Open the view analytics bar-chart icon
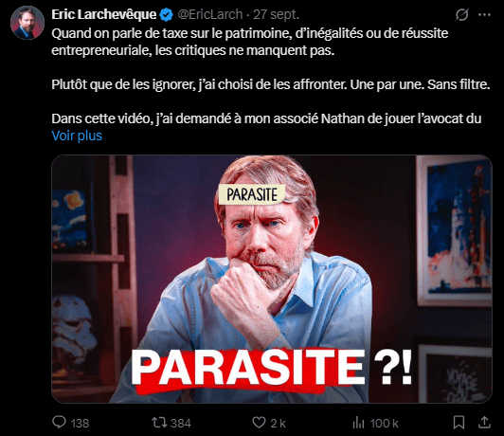The width and height of the screenshot is (504, 436). coord(358,423)
